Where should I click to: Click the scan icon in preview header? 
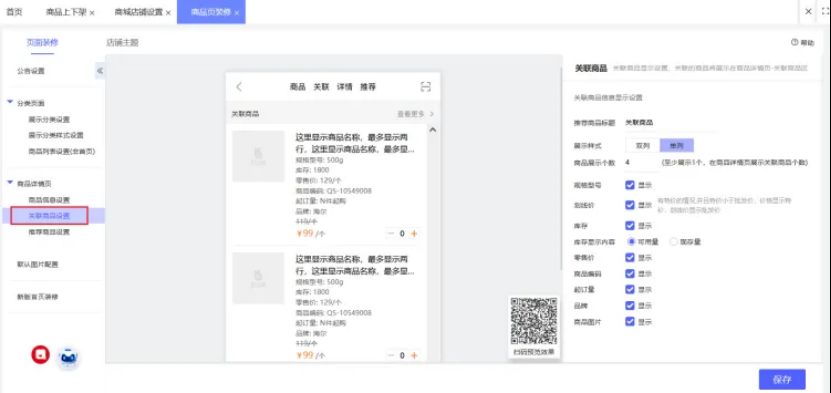point(426,87)
